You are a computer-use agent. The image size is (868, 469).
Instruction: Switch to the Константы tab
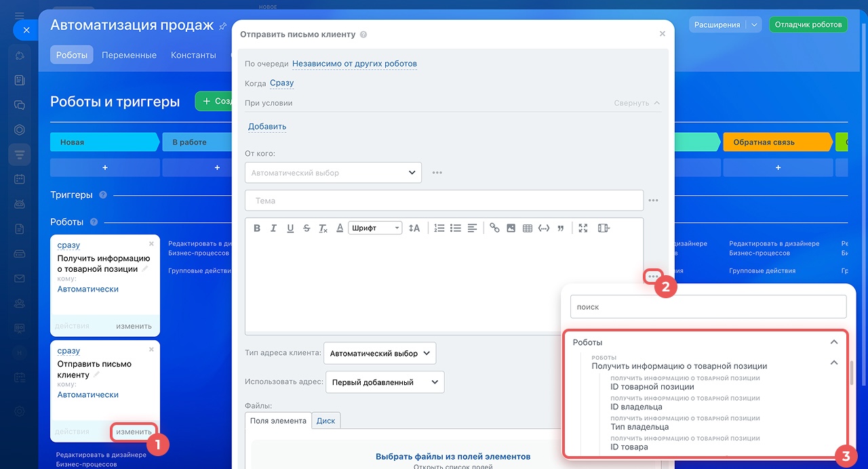pos(193,55)
